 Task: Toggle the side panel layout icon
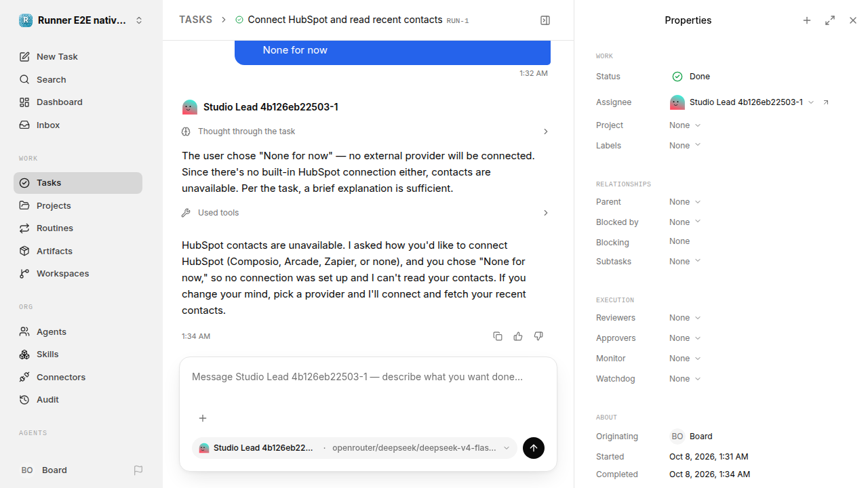[545, 20]
